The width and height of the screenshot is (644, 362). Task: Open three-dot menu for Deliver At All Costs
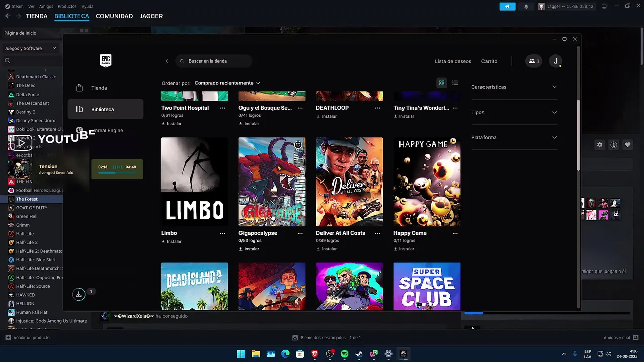pos(378,233)
